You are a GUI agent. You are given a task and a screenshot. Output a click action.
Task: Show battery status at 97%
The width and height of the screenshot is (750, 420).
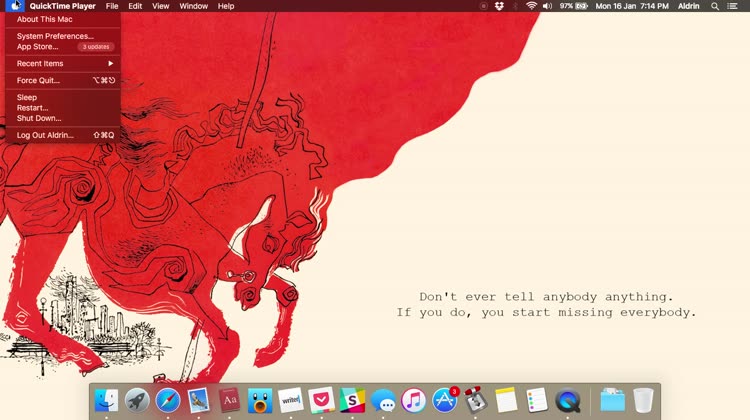coord(574,6)
